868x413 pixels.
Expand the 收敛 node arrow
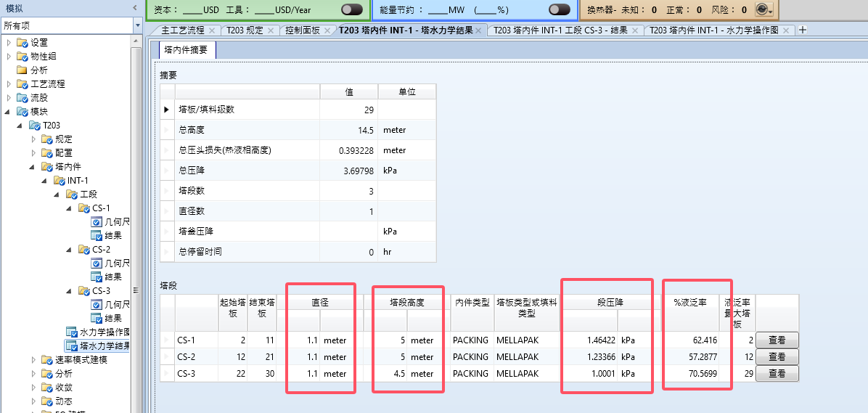[x=33, y=388]
